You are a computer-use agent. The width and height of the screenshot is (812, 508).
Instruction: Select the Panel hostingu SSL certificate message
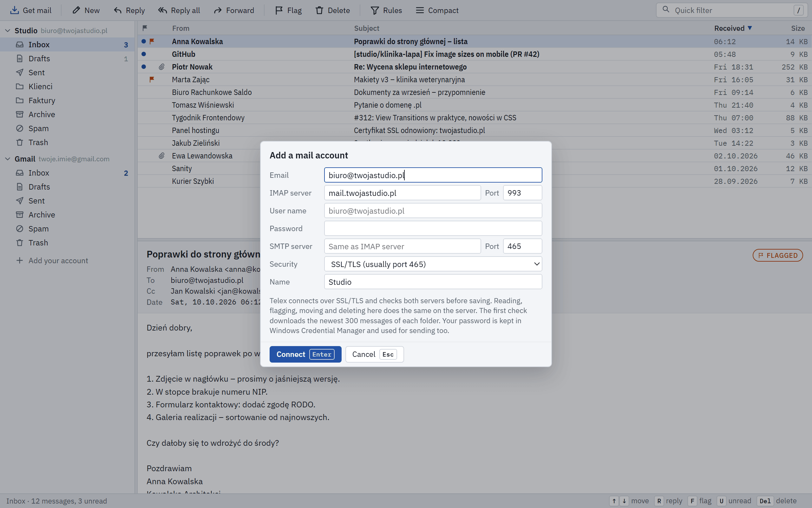tap(475, 130)
